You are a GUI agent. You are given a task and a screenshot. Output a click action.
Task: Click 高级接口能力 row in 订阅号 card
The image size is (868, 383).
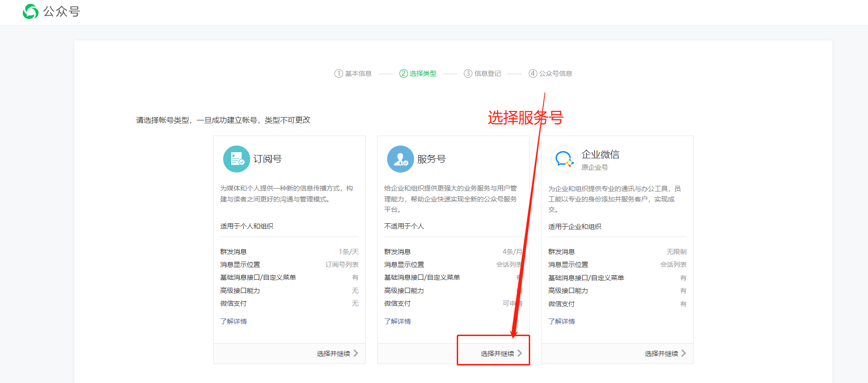(x=289, y=291)
